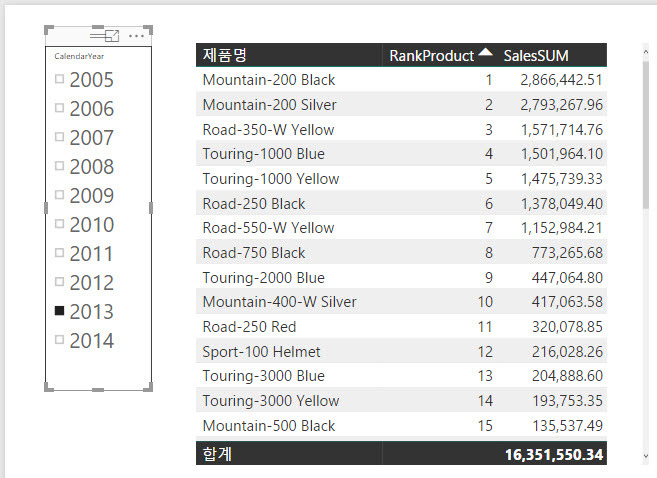This screenshot has width=657, height=478.
Task: Select the Sport-100 Helmet row
Action: pyautogui.click(x=401, y=351)
